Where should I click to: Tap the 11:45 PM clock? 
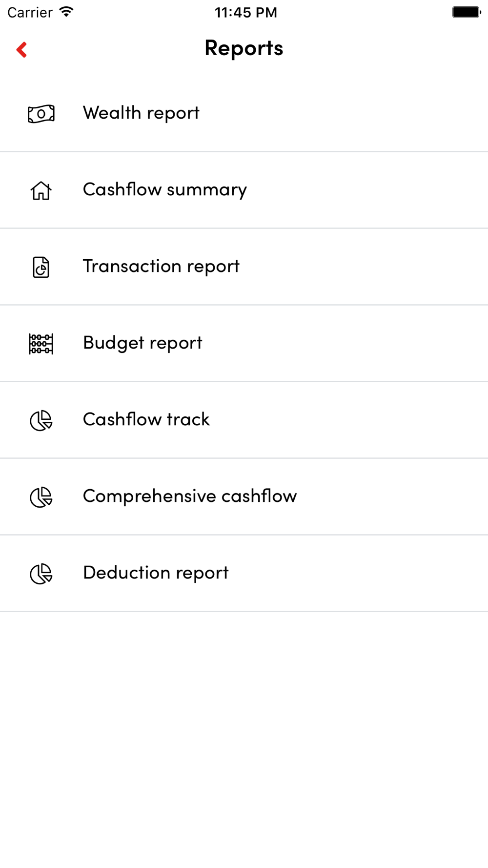pos(246,12)
